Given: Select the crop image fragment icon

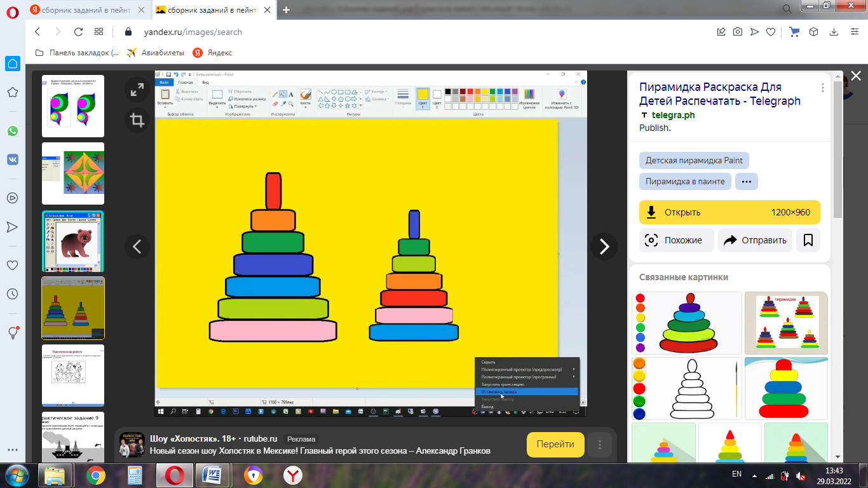Looking at the screenshot, I should (137, 119).
